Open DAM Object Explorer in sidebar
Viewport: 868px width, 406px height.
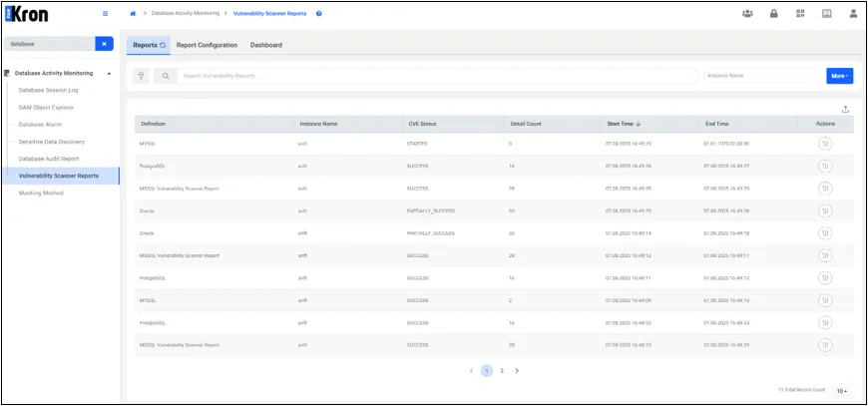tap(46, 108)
